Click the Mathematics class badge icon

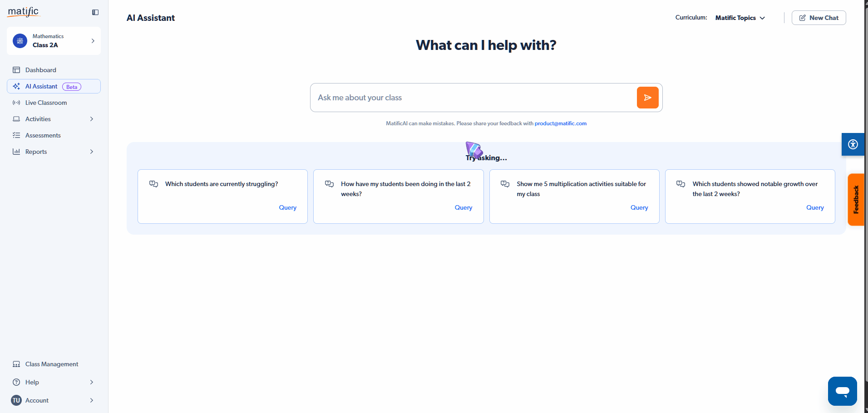tap(19, 40)
